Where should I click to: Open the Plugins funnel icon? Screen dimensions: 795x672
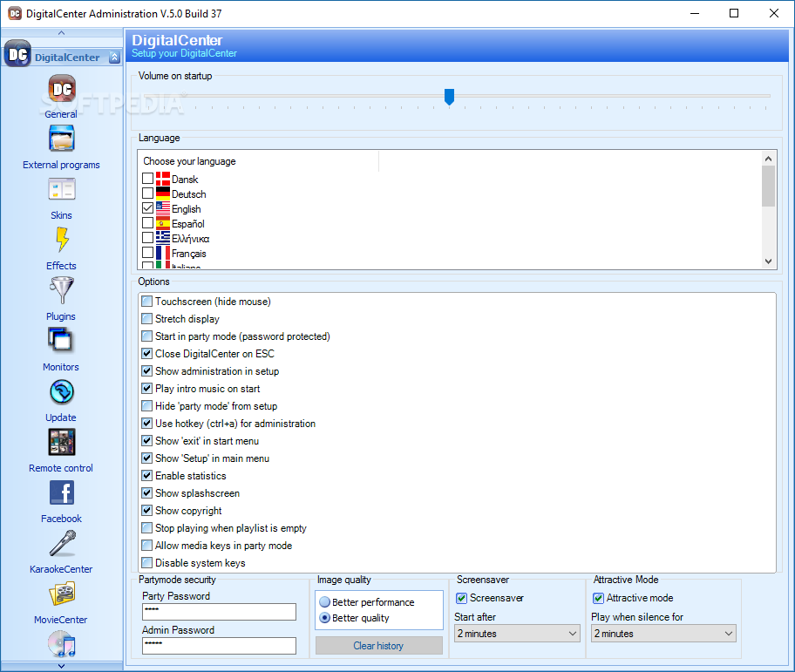point(62,290)
